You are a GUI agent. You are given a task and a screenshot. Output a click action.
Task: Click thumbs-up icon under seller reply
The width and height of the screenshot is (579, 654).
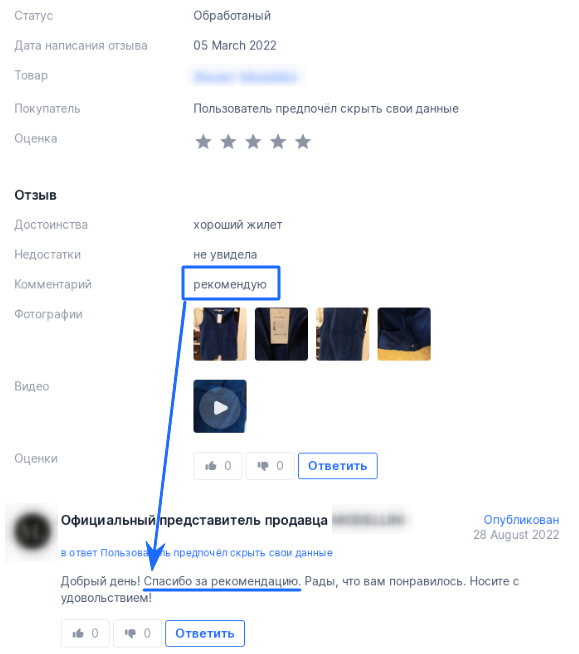[x=78, y=633]
